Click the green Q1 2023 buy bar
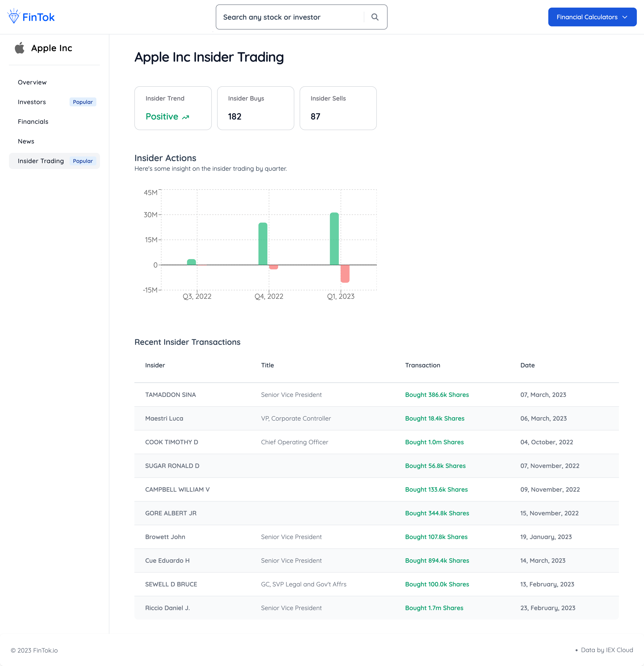 click(334, 239)
